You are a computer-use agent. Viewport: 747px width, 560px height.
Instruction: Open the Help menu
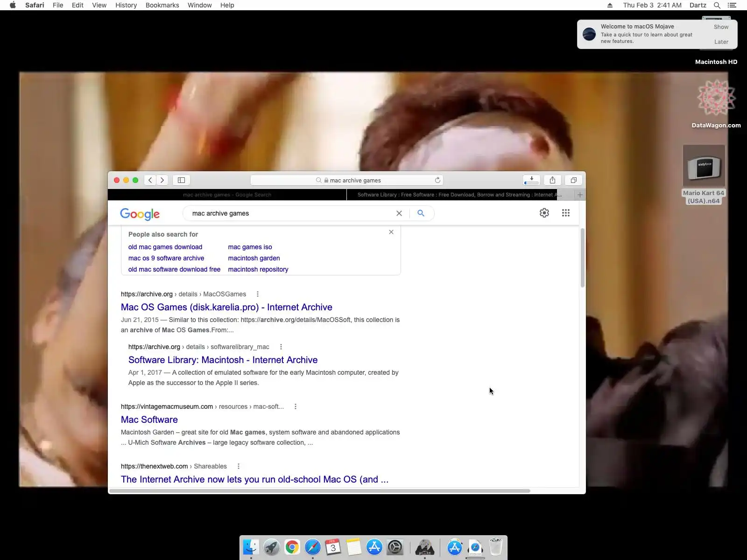(x=227, y=5)
